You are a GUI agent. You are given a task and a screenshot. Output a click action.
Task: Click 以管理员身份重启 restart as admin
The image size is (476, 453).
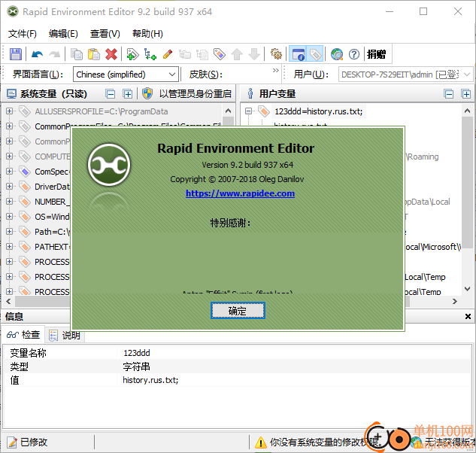(187, 94)
